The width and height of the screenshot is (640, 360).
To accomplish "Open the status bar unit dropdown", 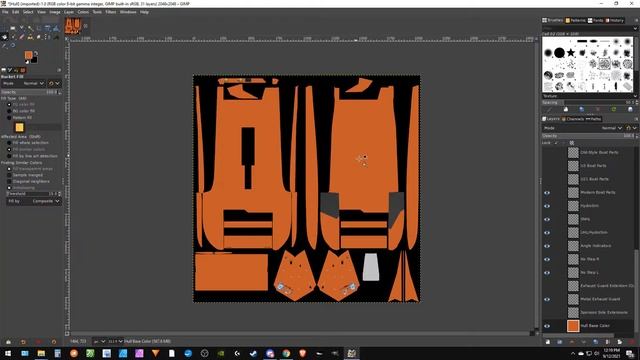I will pyautogui.click(x=99, y=341).
